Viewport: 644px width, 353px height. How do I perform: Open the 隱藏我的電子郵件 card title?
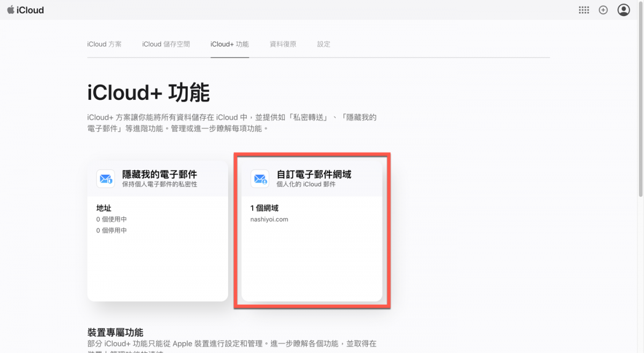coord(159,174)
